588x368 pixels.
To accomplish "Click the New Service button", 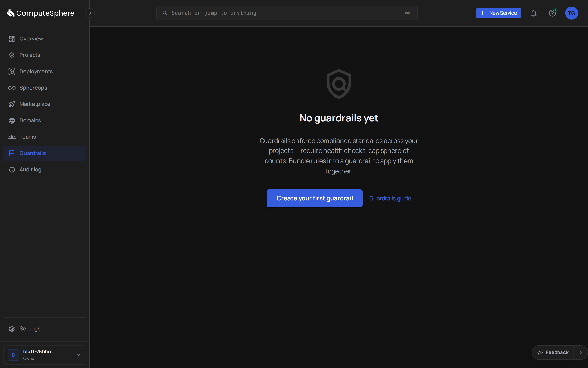I will (498, 13).
